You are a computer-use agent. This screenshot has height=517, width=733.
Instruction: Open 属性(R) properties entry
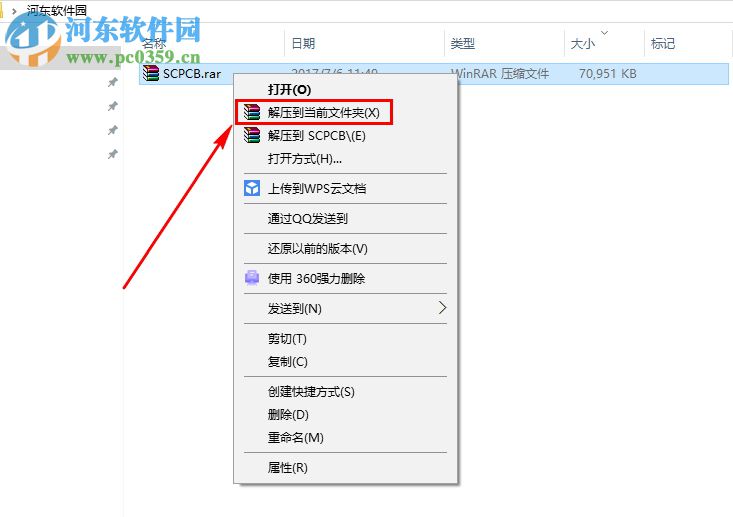pos(345,467)
